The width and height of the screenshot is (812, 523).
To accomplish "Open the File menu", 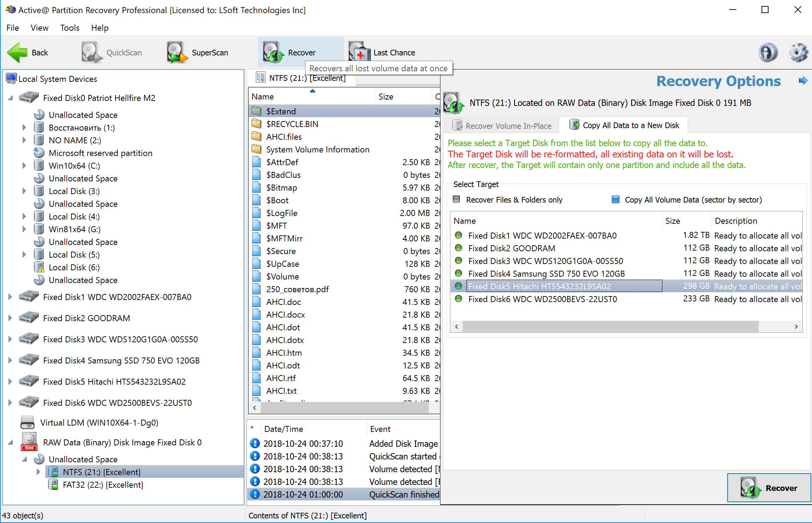I will (x=12, y=27).
